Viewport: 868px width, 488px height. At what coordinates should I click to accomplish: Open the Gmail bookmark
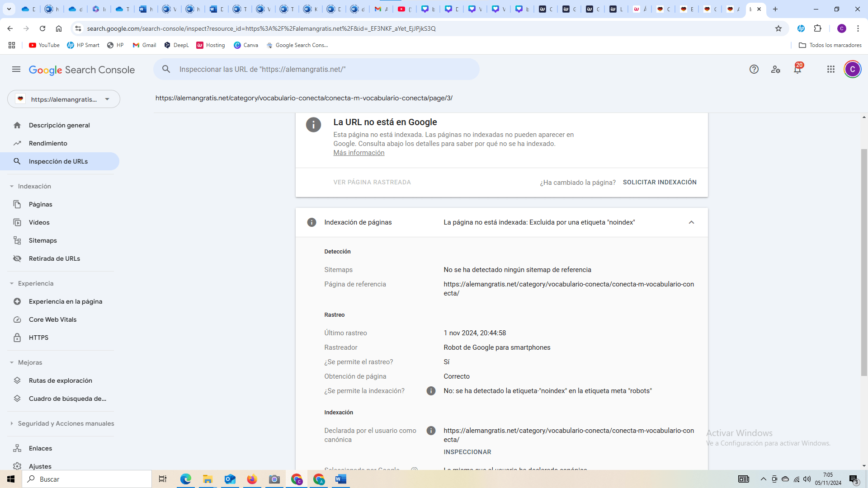click(144, 45)
